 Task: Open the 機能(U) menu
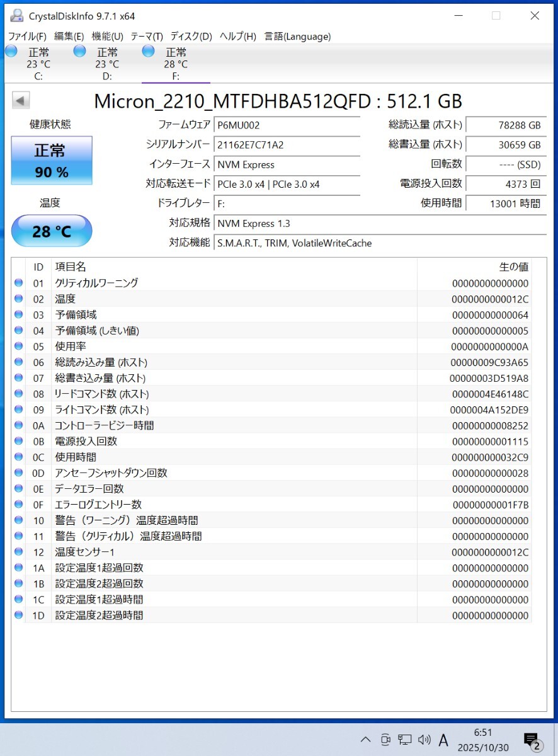(107, 37)
